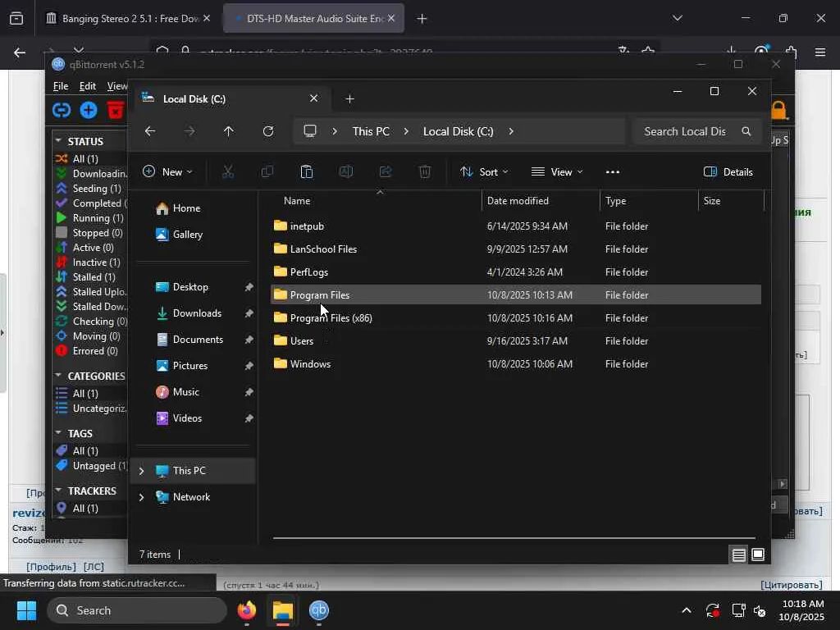Screen dimensions: 840x630
Task: Collapse the STATUS section in qBittorrent
Action: 58,141
